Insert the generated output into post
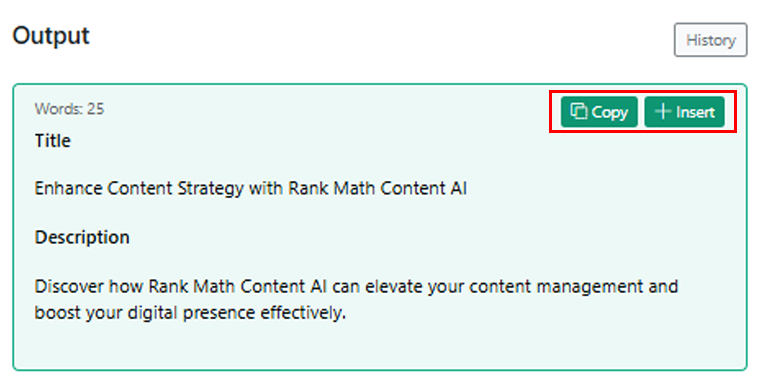This screenshot has height=384, width=760. pyautogui.click(x=684, y=112)
